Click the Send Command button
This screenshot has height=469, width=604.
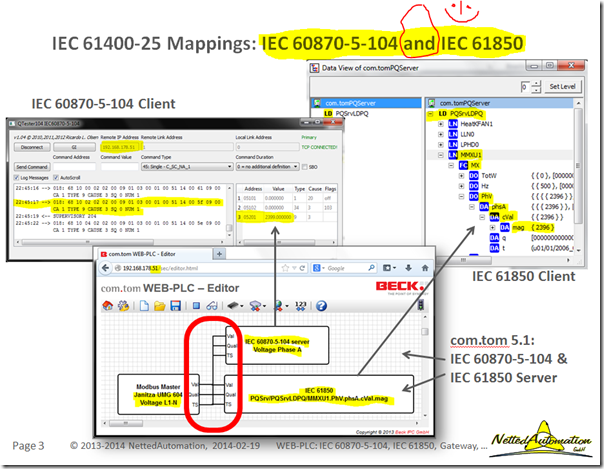click(x=32, y=167)
